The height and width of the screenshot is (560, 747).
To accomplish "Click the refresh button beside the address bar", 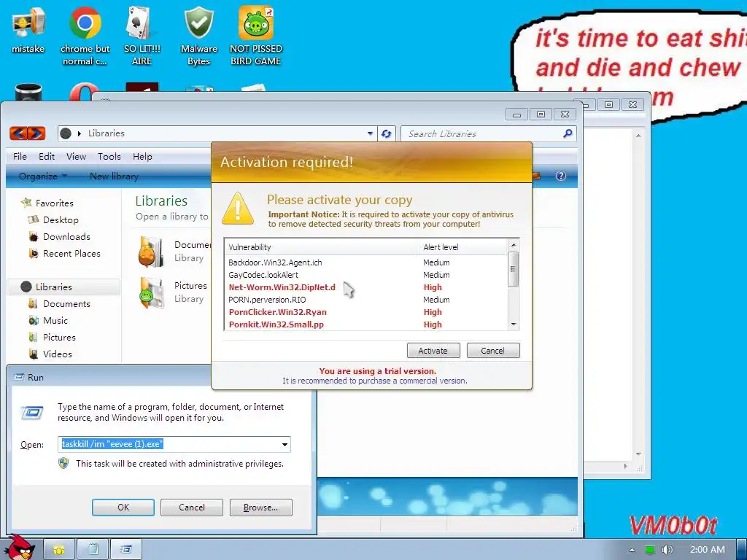I will (387, 134).
